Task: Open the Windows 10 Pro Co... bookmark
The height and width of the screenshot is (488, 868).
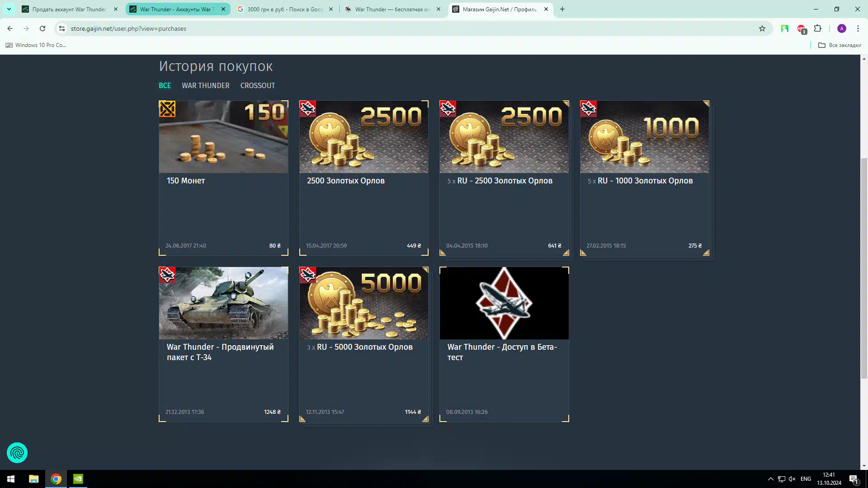Action: (x=36, y=45)
